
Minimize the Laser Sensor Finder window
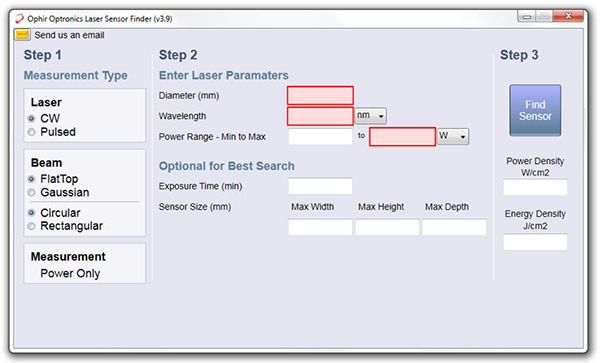tap(527, 16)
